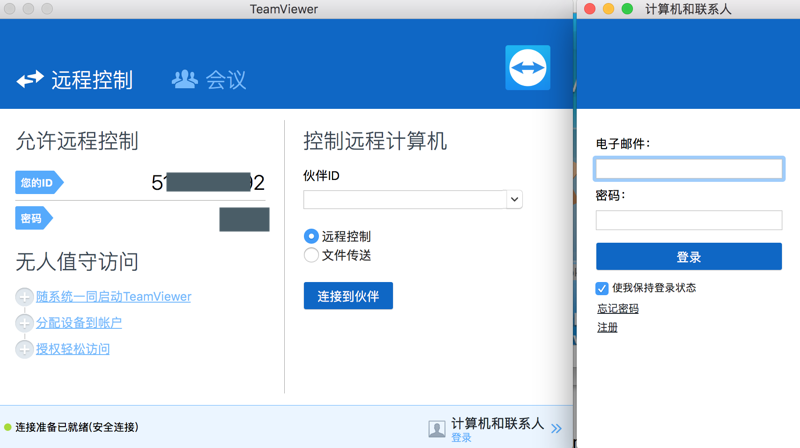Click the 连接到伙伴 button

348,296
